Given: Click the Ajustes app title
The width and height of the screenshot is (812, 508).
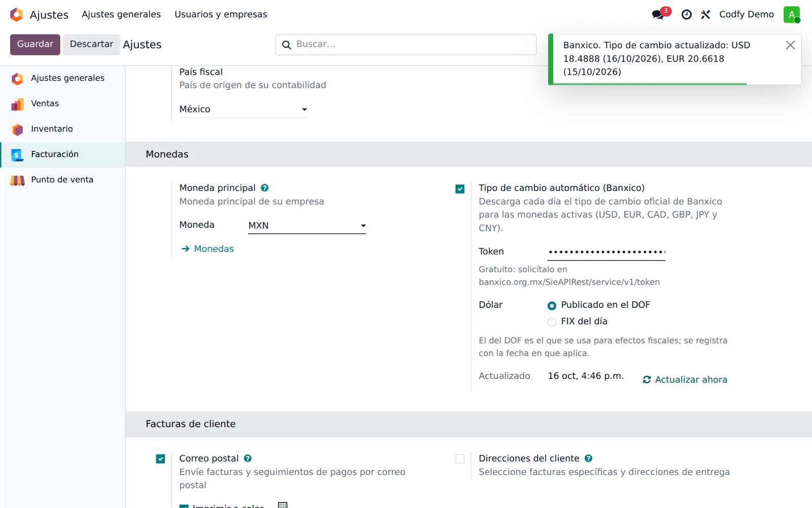Looking at the screenshot, I should point(49,15).
